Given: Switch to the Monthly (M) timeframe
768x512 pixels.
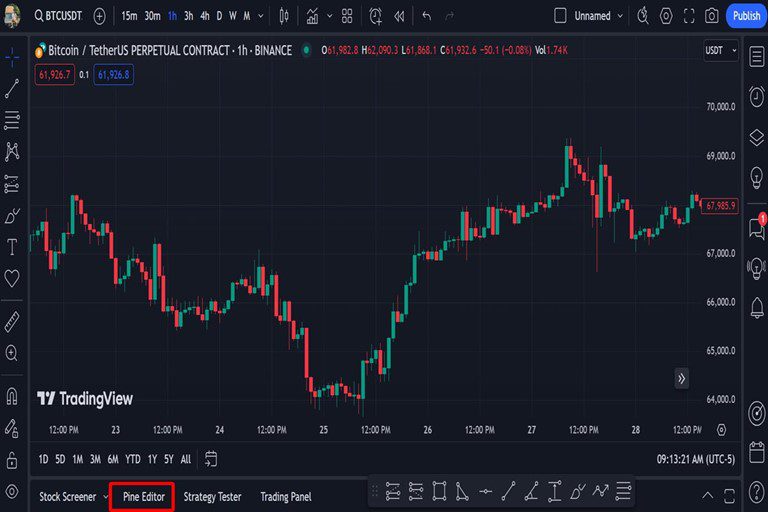Looking at the screenshot, I should [x=247, y=16].
